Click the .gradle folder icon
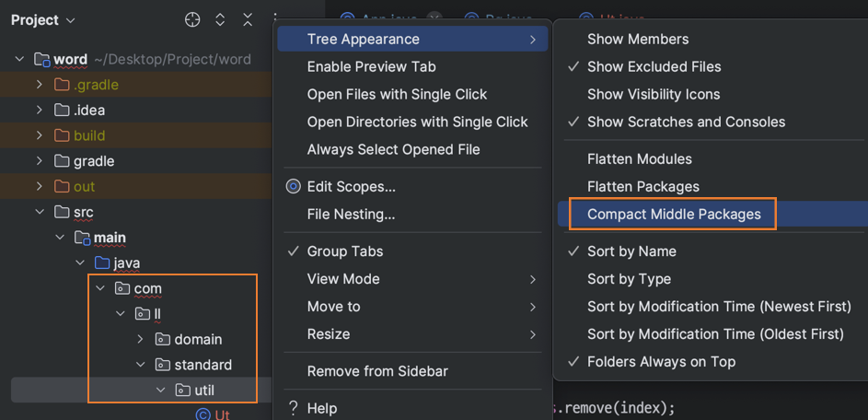Image resolution: width=868 pixels, height=420 pixels. point(62,85)
